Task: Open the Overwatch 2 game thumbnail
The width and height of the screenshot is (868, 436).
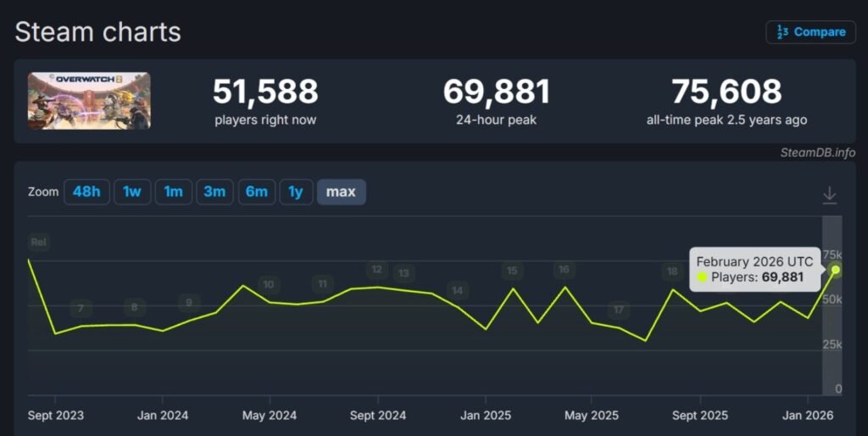Action: (x=89, y=101)
